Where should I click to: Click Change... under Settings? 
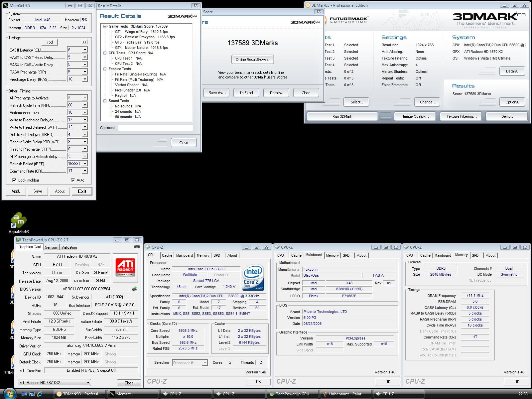pyautogui.click(x=428, y=102)
